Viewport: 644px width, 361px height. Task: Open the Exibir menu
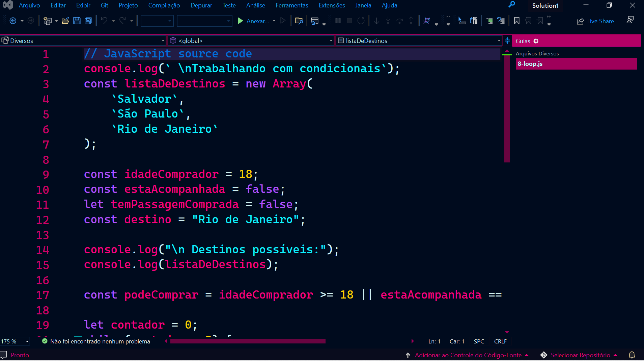click(x=83, y=5)
